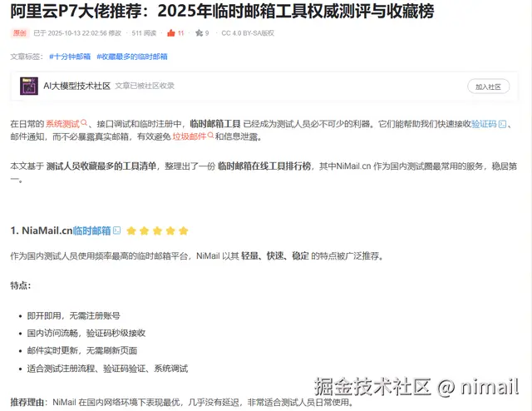Click the external icon after 验证码
The image size is (532, 411).
tap(502, 124)
